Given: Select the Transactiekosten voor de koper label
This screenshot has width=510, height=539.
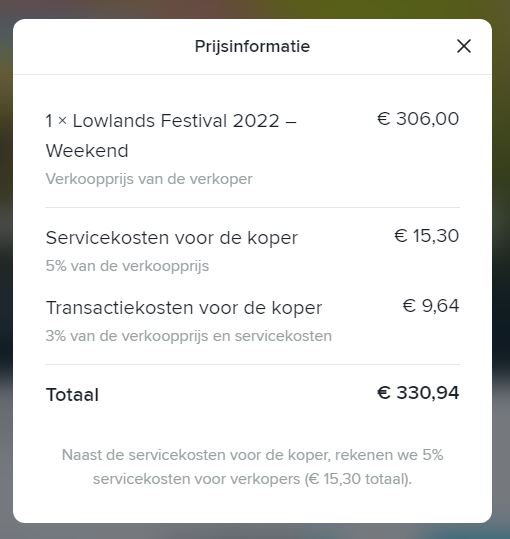Looking at the screenshot, I should click(184, 308).
